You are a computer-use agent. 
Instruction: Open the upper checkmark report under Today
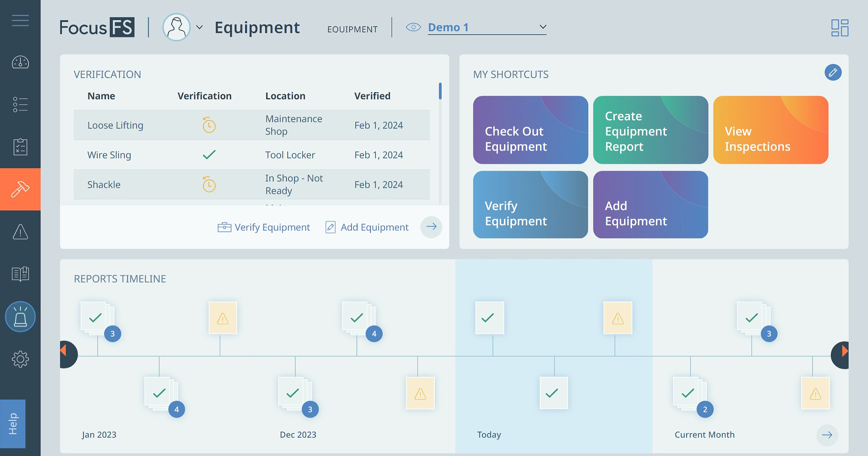pyautogui.click(x=489, y=318)
